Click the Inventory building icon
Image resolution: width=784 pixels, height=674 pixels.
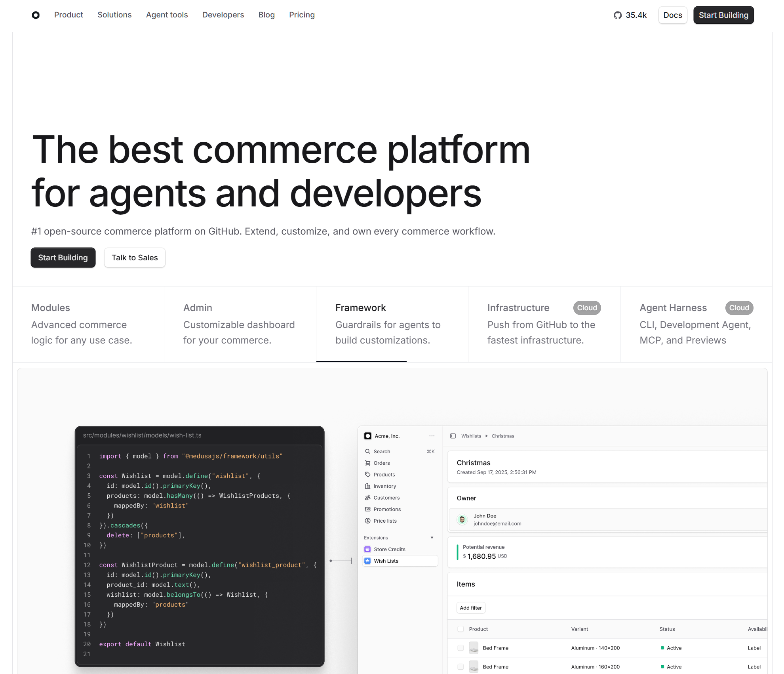coord(367,486)
